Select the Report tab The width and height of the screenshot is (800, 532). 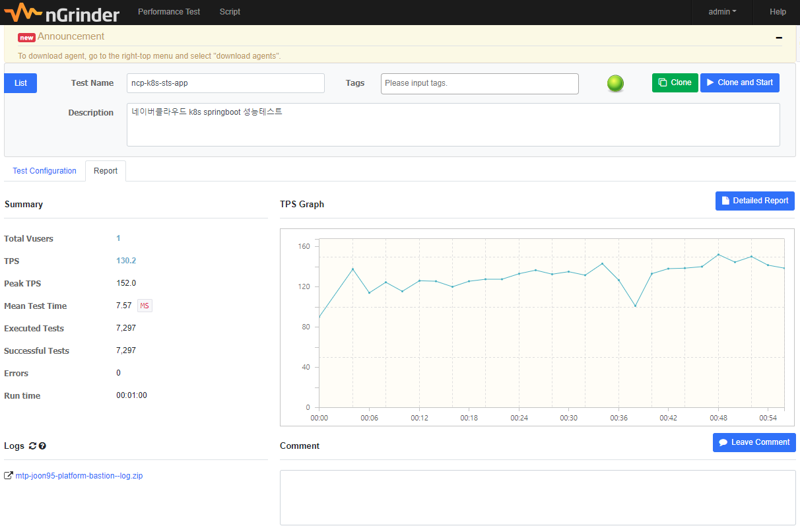tap(106, 171)
